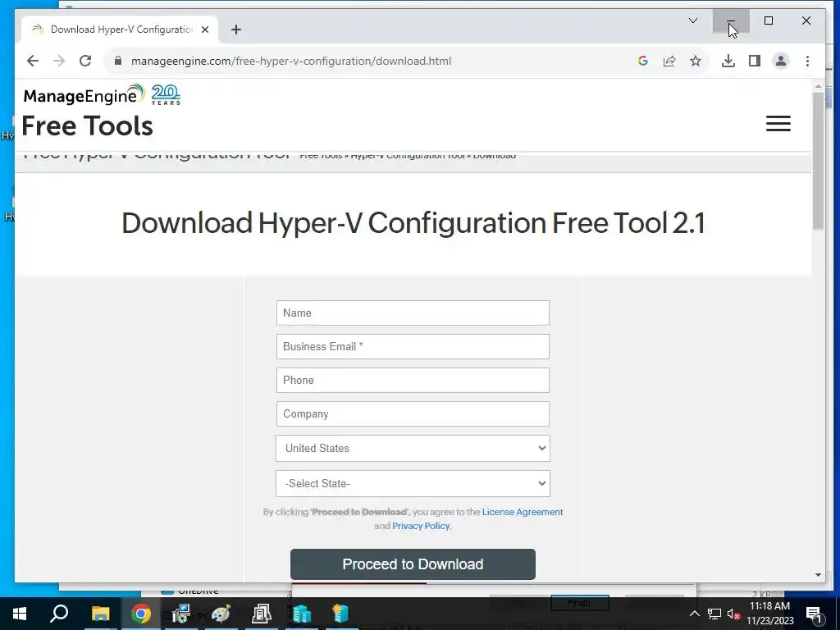
Task: Open File Explorer from taskbar
Action: (100, 614)
